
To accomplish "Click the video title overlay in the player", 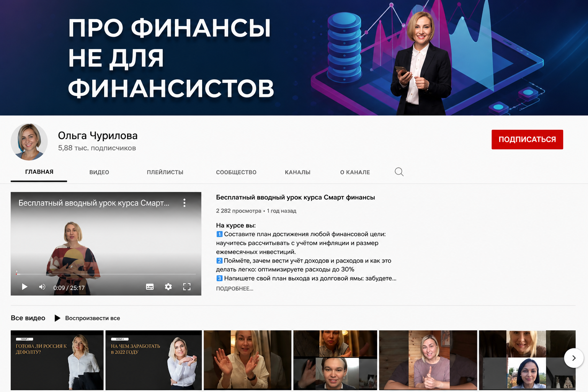I will coord(94,203).
